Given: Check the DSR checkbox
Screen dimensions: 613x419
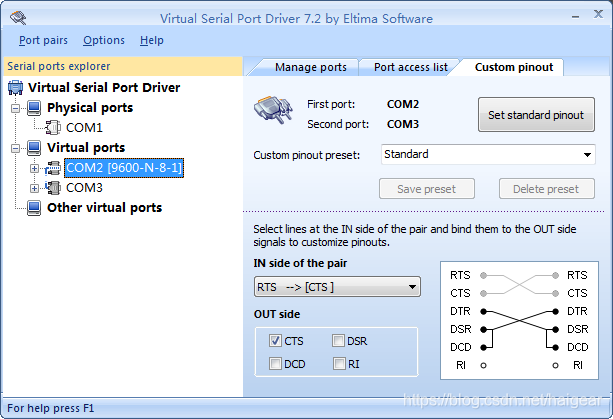Looking at the screenshot, I should [x=338, y=340].
